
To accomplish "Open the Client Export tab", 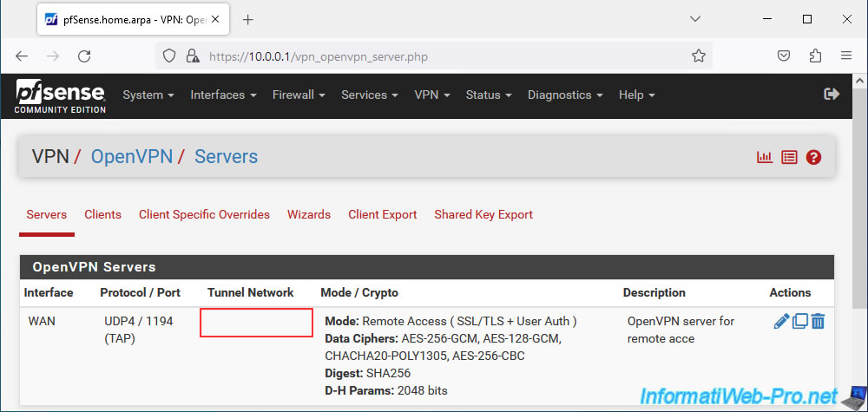I will tap(383, 214).
